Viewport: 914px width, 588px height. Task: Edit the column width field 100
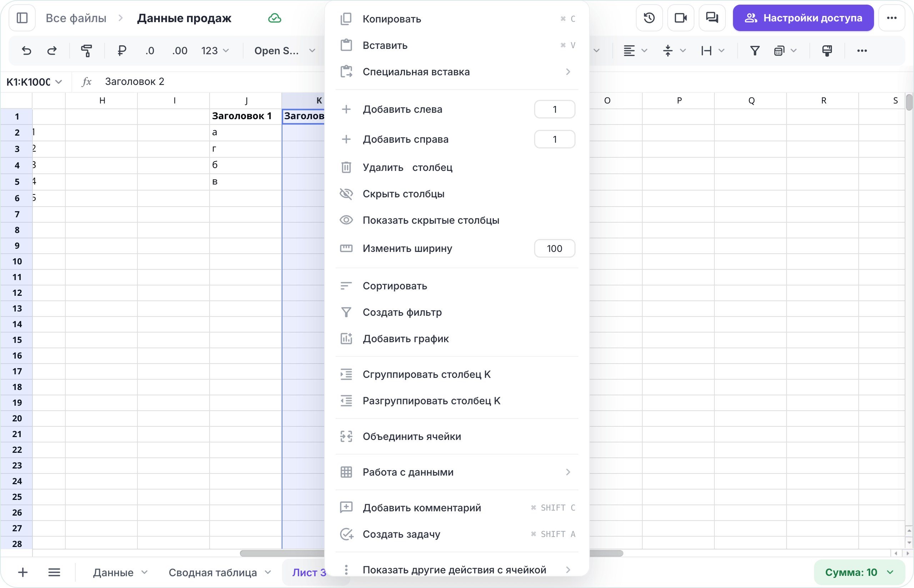(554, 249)
